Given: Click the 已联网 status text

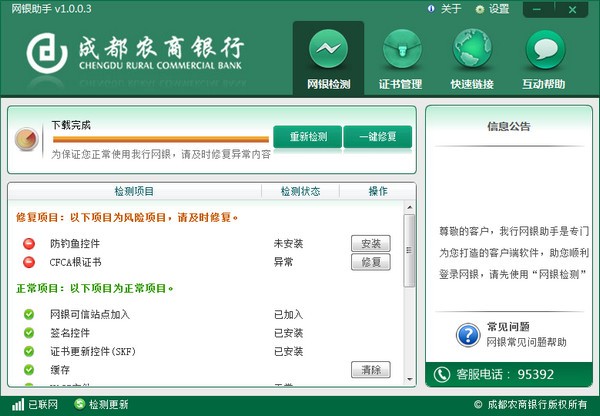Looking at the screenshot, I should pos(43,405).
